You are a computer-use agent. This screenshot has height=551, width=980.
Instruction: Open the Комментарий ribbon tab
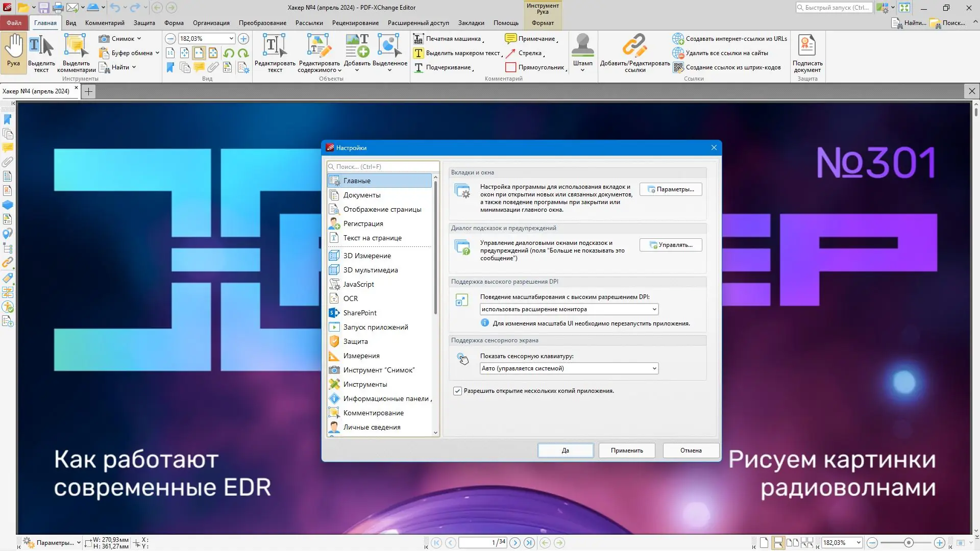click(105, 23)
